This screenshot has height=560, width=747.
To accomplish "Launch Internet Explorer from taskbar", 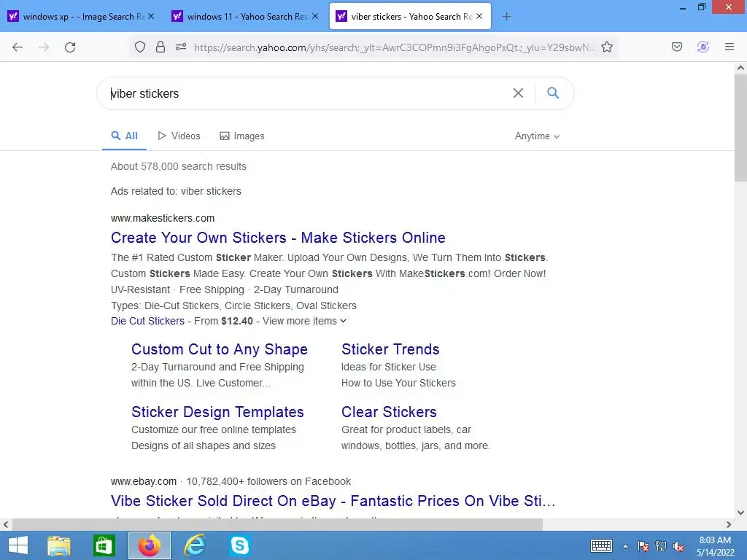I will pos(195,545).
